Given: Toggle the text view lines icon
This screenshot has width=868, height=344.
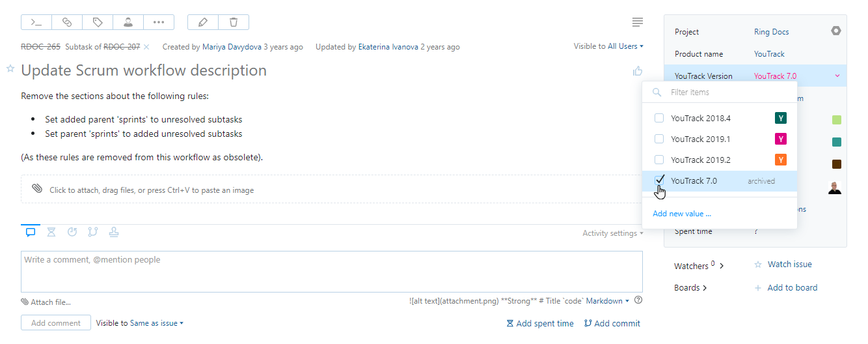Looking at the screenshot, I should coord(638,22).
